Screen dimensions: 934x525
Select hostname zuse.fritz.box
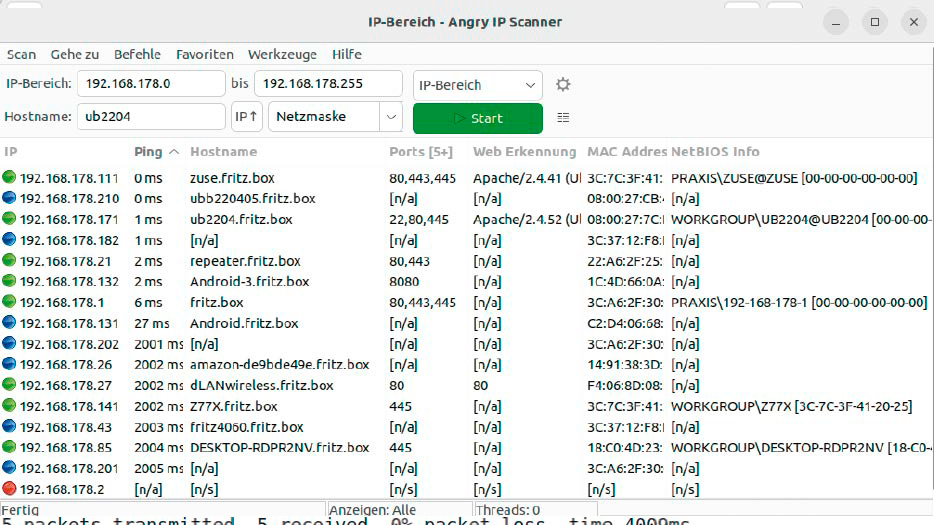(232, 178)
